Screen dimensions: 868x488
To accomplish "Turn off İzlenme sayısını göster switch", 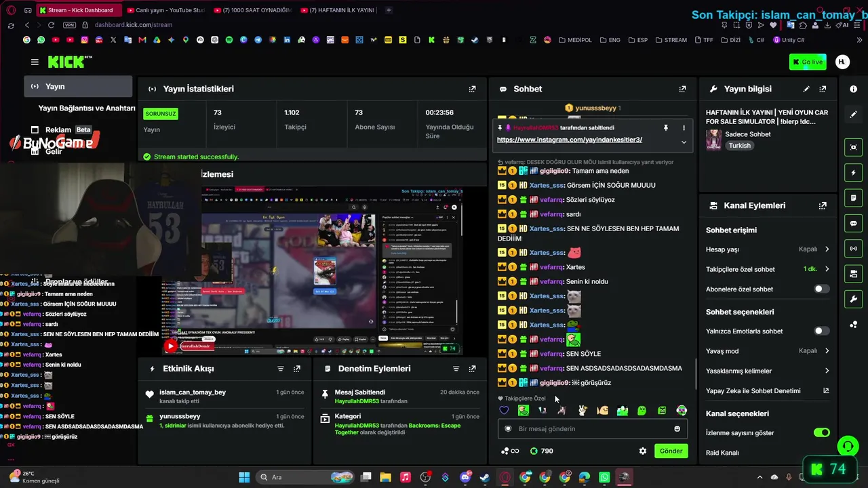I will pyautogui.click(x=821, y=432).
